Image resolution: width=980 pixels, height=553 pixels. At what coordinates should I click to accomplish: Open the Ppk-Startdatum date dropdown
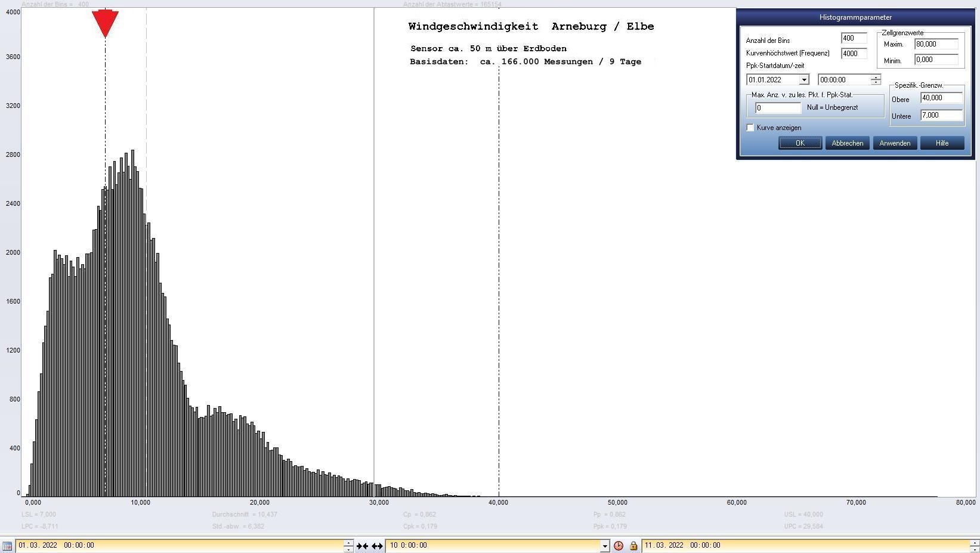click(x=803, y=80)
